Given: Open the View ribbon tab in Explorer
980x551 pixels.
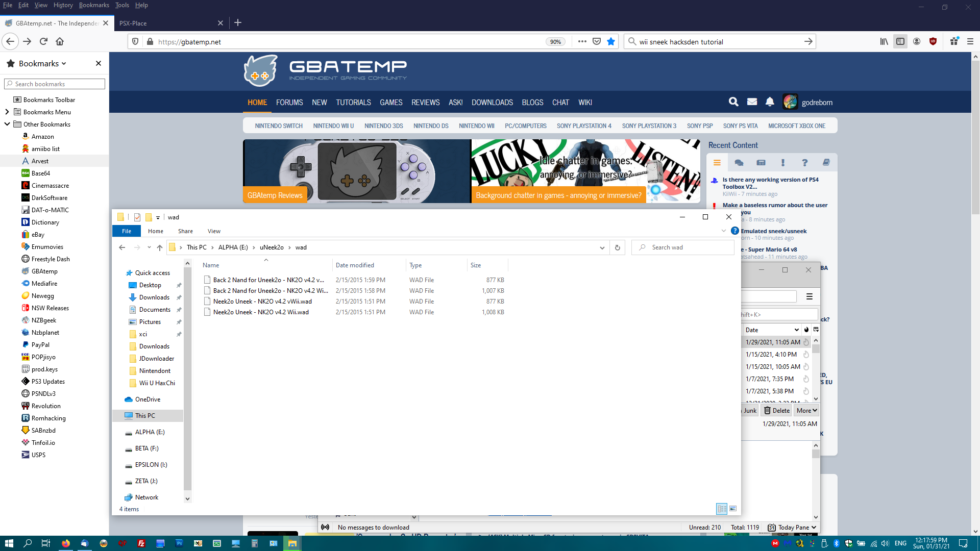Looking at the screenshot, I should (x=214, y=231).
